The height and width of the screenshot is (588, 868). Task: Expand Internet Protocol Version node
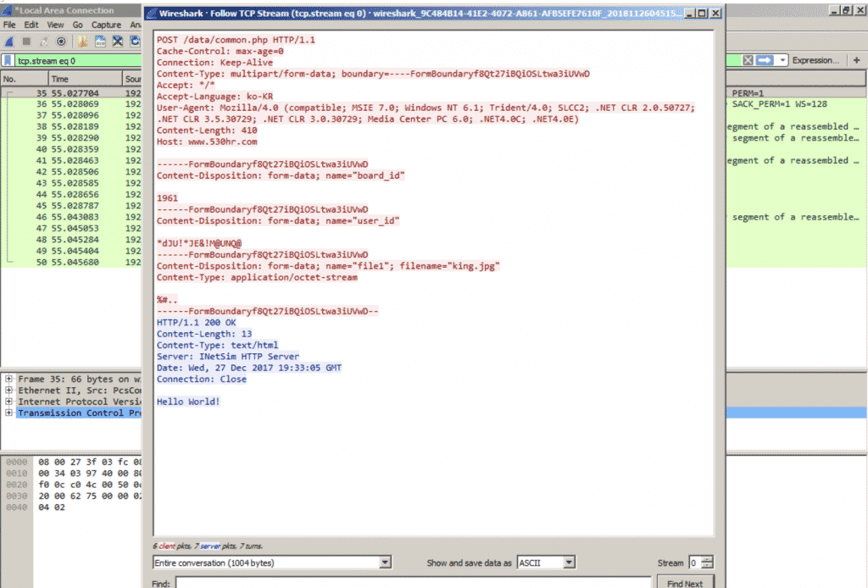pos(8,402)
